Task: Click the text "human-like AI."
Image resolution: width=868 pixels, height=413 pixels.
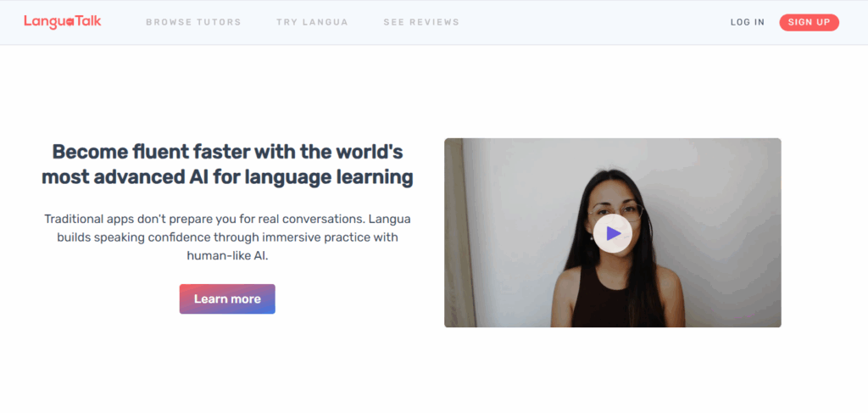Action: pyautogui.click(x=227, y=256)
